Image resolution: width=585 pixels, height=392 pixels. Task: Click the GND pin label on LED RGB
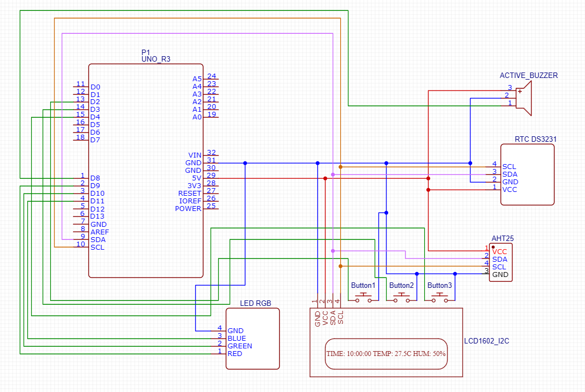(x=236, y=331)
